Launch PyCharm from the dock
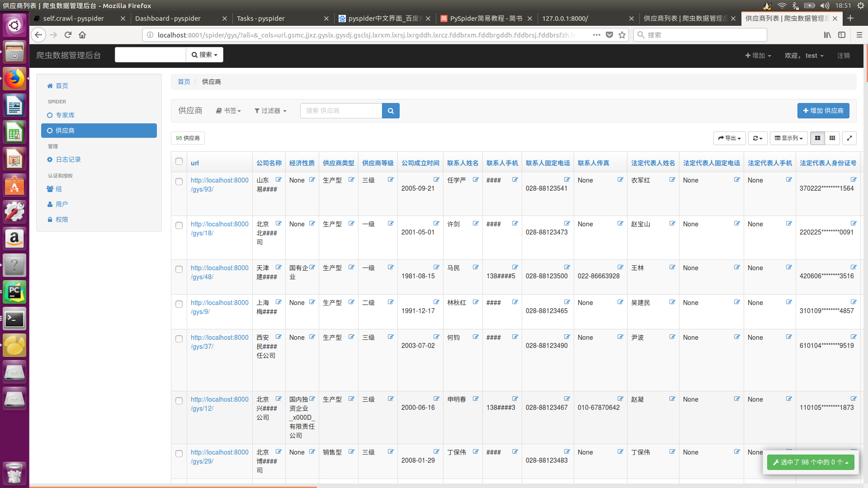Viewport: 868px width, 488px height. tap(14, 292)
